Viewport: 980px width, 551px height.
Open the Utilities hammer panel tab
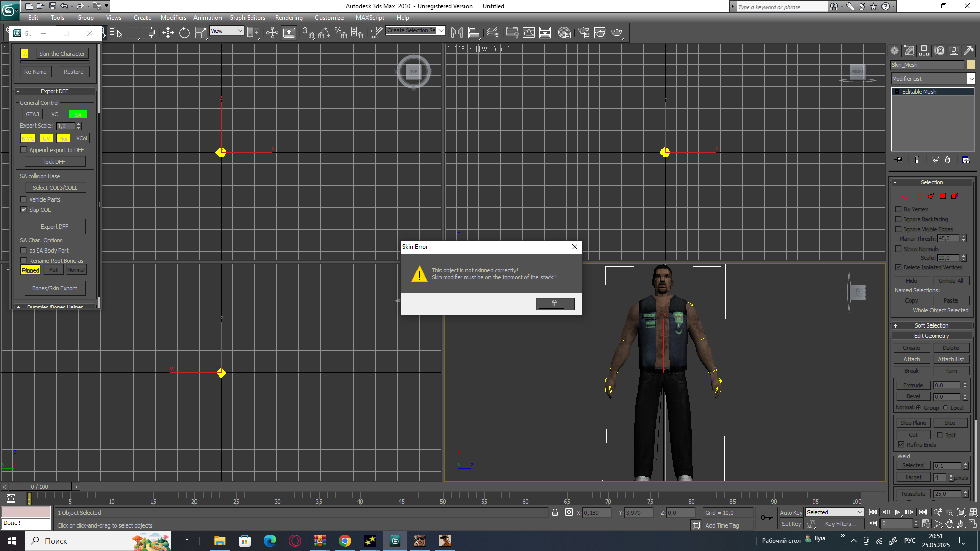tap(968, 51)
